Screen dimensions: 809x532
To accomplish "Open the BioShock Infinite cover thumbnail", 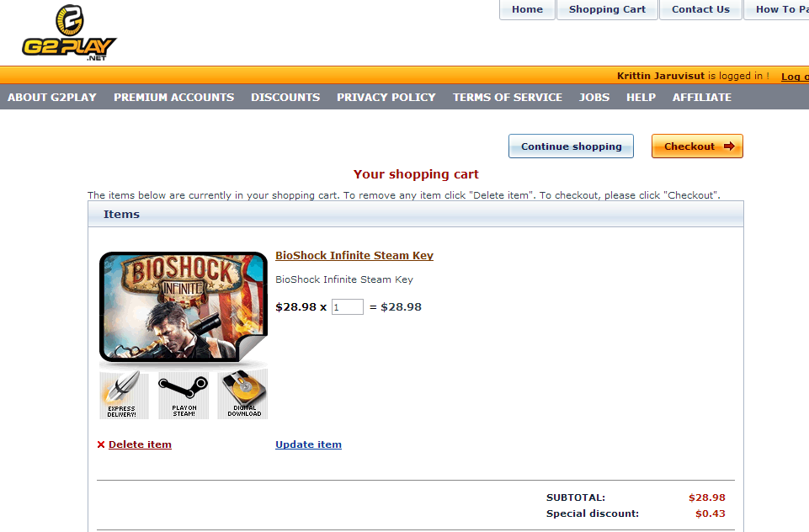I will 184,306.
